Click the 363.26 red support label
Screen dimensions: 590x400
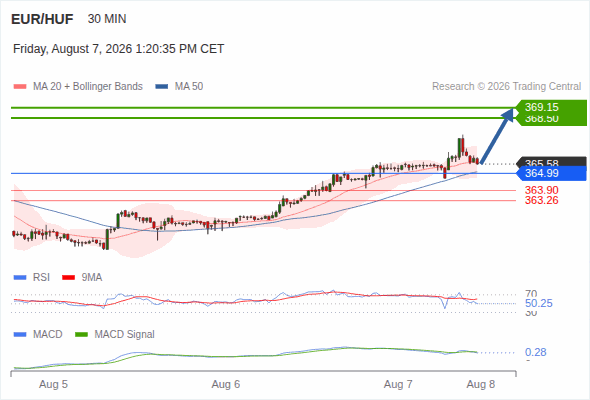tap(541, 200)
